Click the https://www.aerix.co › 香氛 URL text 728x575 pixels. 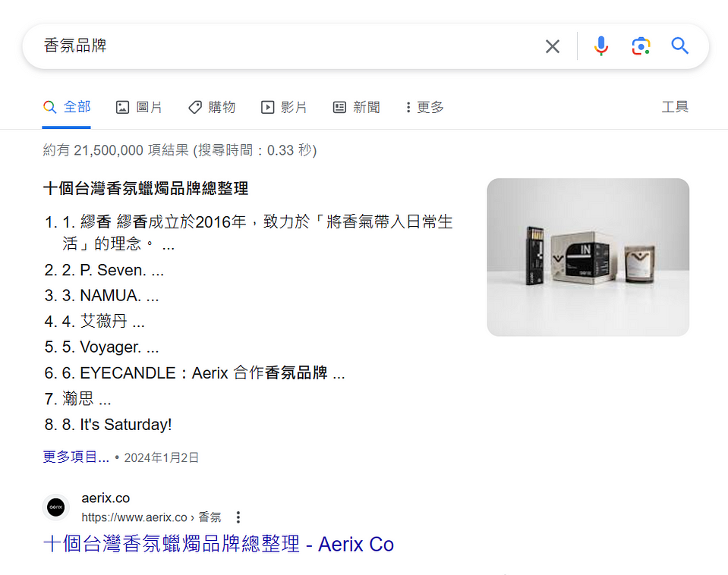pos(151,517)
